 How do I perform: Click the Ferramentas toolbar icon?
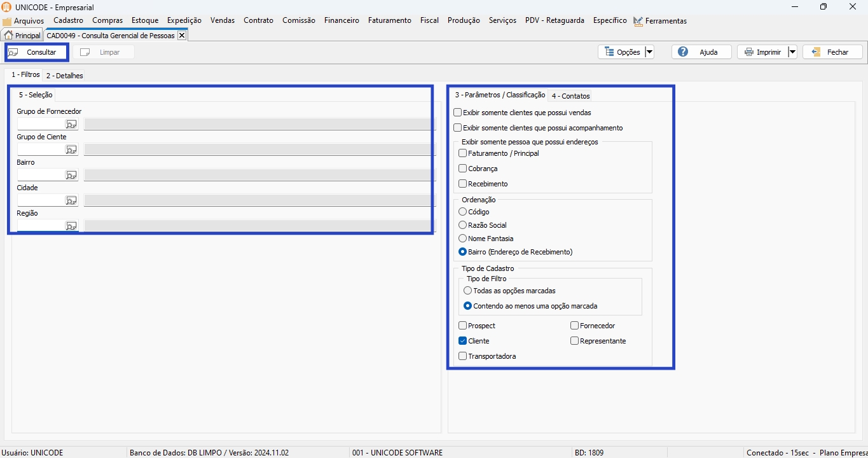coord(638,21)
